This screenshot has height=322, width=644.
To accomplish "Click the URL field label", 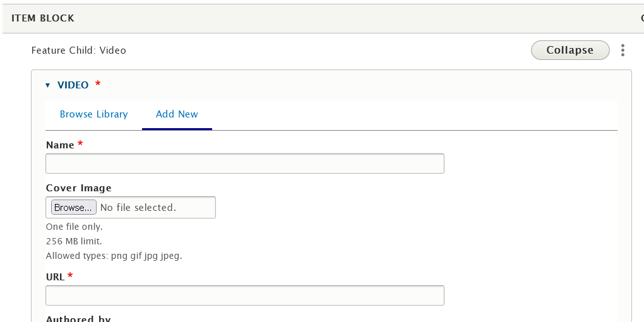I will tap(56, 277).
